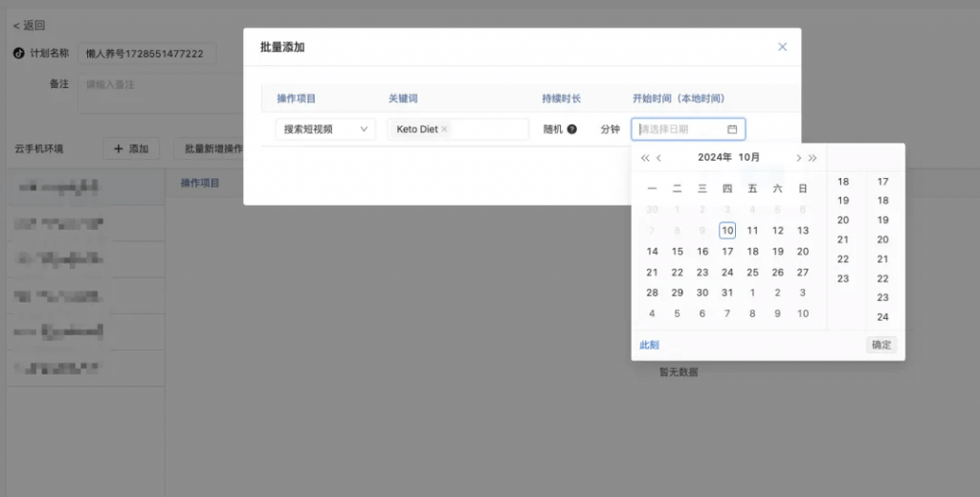The width and height of the screenshot is (980, 497).
Task: Remove the Keto Diet keyword tag
Action: [444, 129]
